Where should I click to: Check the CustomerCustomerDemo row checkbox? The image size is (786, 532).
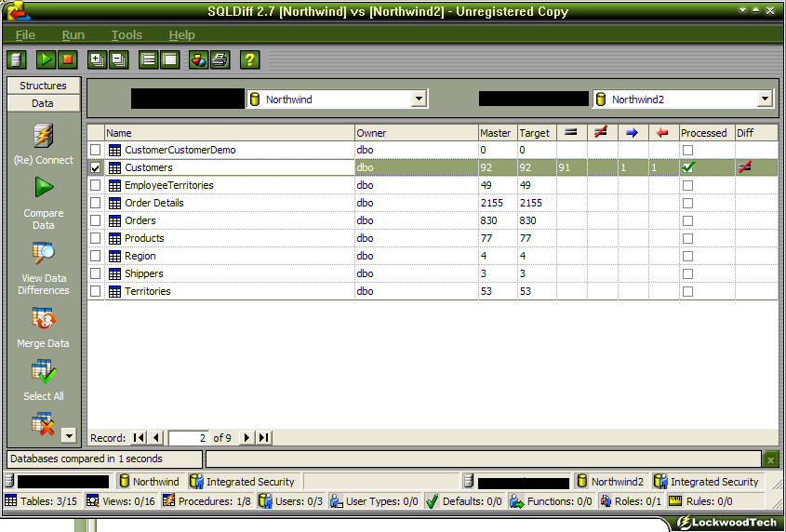coord(95,150)
